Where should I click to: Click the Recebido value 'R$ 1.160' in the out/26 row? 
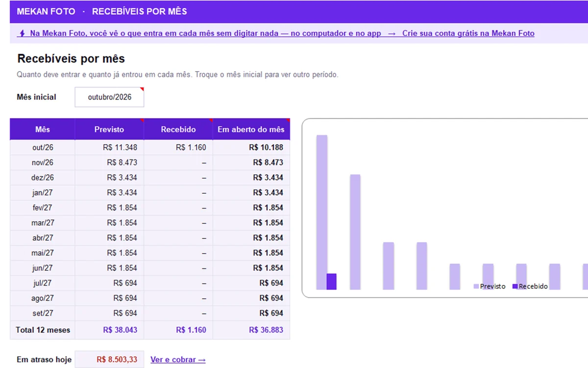click(x=191, y=148)
